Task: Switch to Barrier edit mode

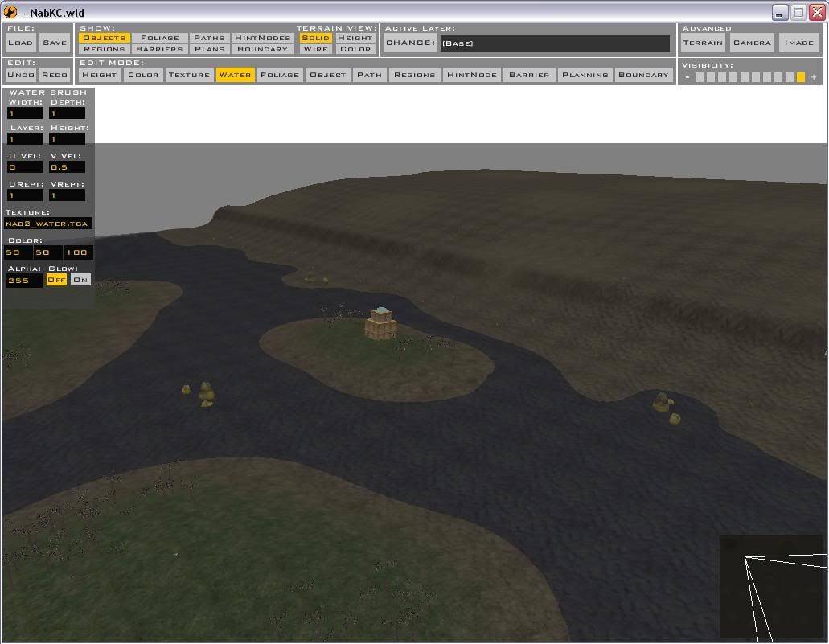Action: (529, 75)
